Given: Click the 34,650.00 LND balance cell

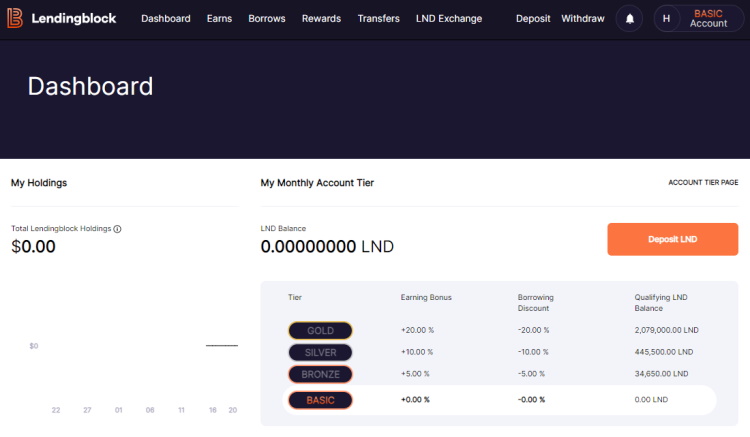Looking at the screenshot, I should pos(661,374).
